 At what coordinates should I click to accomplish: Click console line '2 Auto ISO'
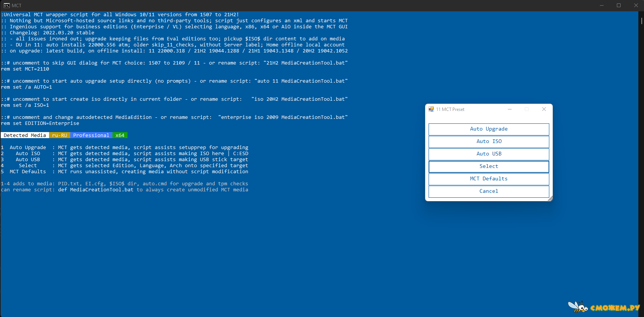pos(124,154)
